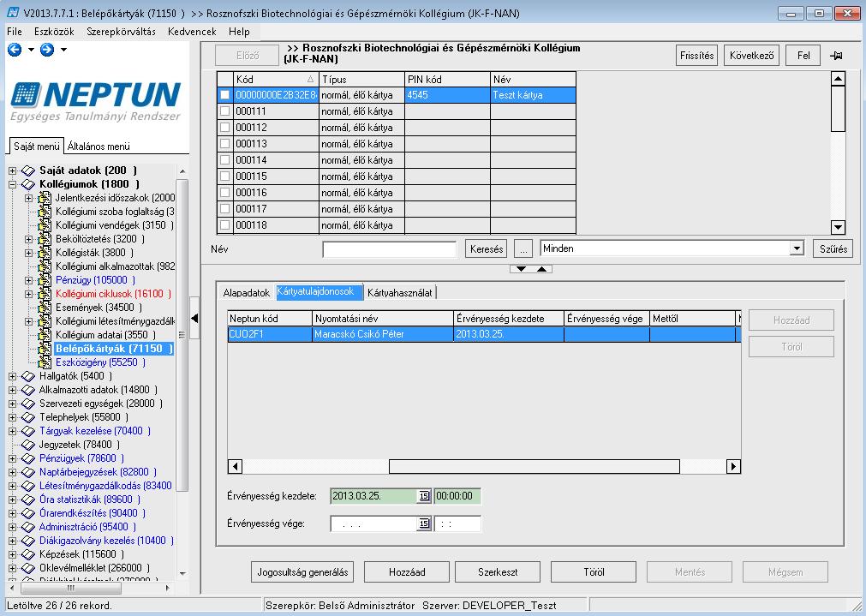Open the Minden filter dropdown
The image size is (866, 616).
pos(797,248)
